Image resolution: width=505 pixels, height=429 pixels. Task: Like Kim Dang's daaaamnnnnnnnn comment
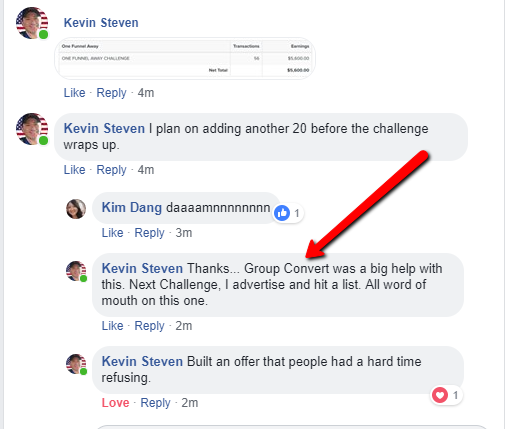click(x=112, y=233)
